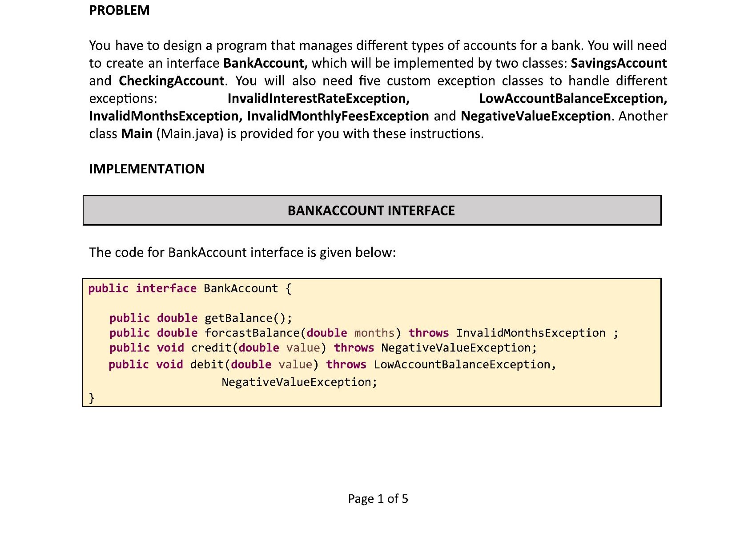756x550 pixels.
Task: Click the IMPLEMENTATION heading
Action: pyautogui.click(x=147, y=169)
